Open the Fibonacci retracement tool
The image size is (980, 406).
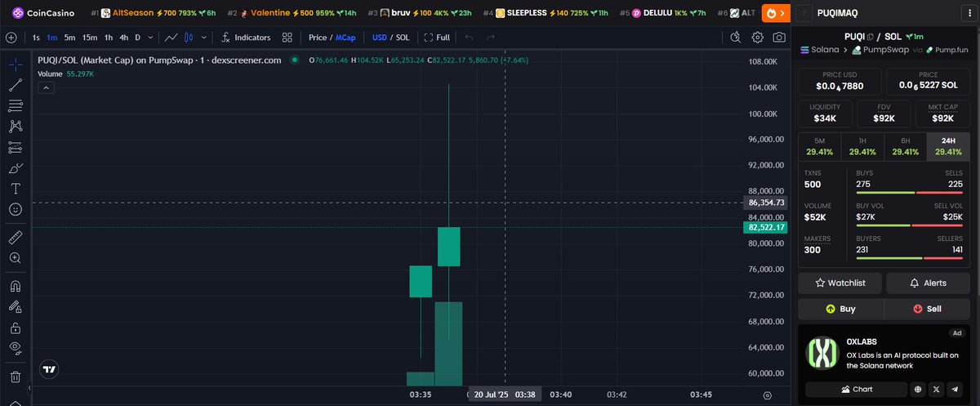click(x=15, y=105)
